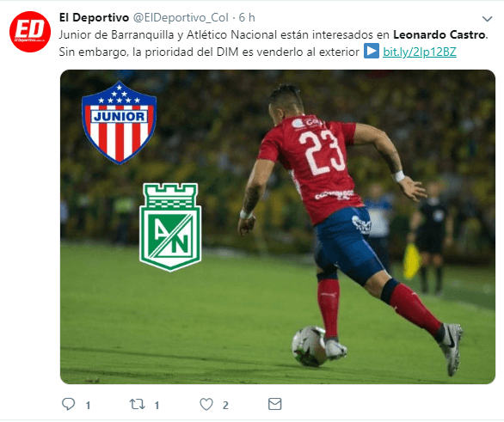Click the Atlético Nacional green crest

[x=170, y=227]
